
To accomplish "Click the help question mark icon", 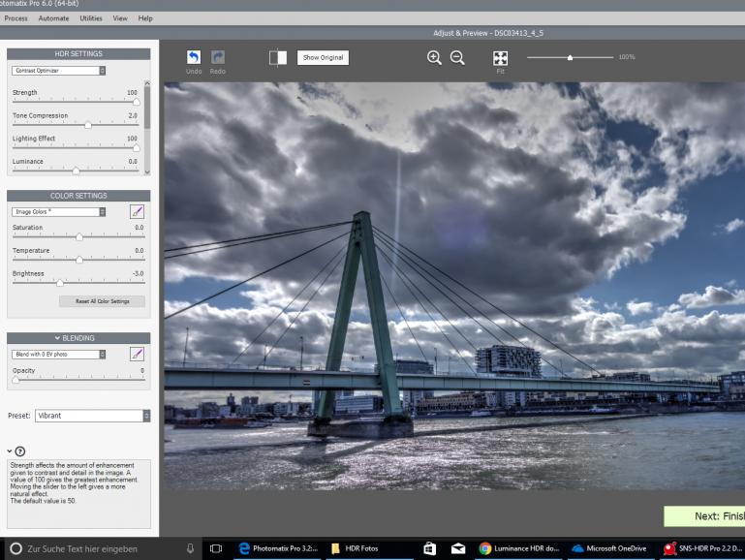I will point(20,451).
